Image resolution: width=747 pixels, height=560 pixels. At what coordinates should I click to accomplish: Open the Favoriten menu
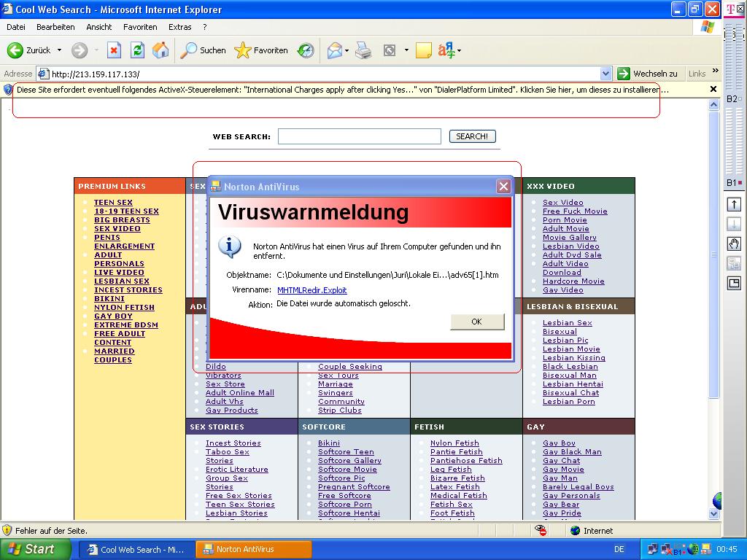click(x=140, y=27)
